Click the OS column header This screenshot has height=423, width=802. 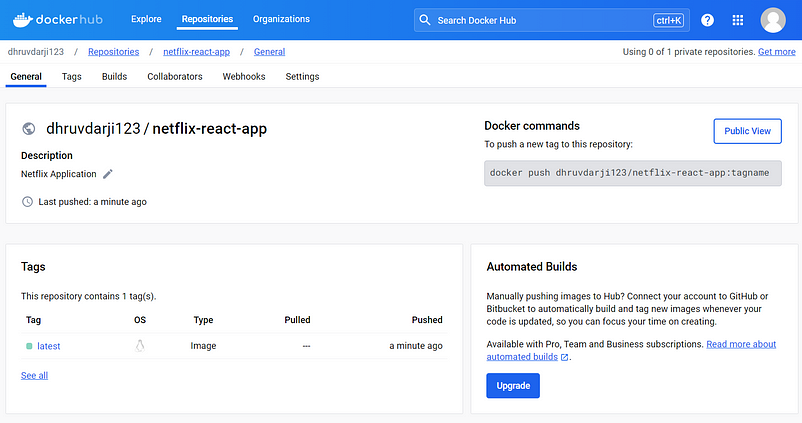point(140,320)
